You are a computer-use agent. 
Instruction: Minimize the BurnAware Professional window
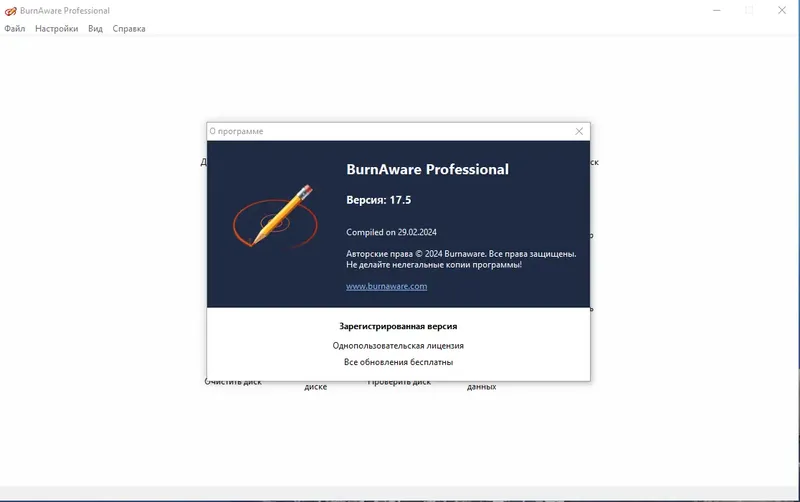point(717,10)
